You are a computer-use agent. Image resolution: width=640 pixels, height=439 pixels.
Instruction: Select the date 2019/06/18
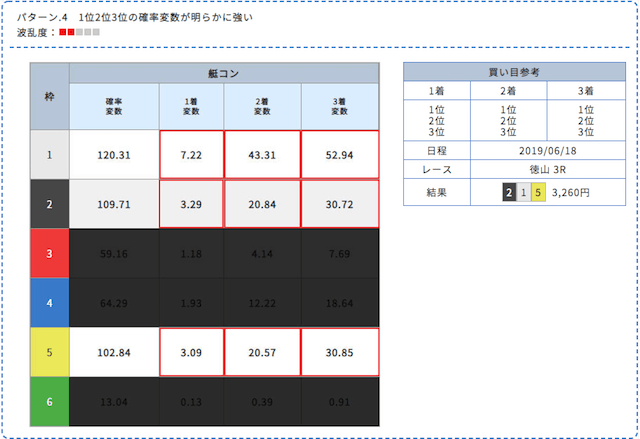pos(548,151)
